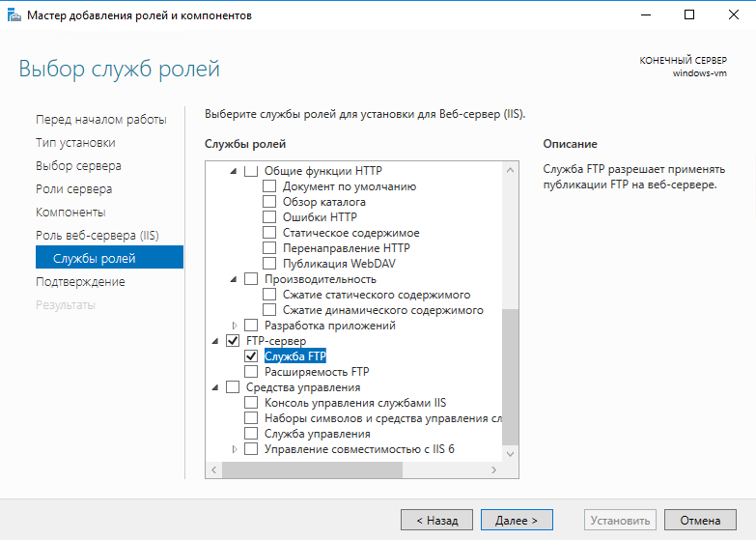The height and width of the screenshot is (540, 756).
Task: Uncheck the Служба FTP checkbox
Action: (251, 356)
